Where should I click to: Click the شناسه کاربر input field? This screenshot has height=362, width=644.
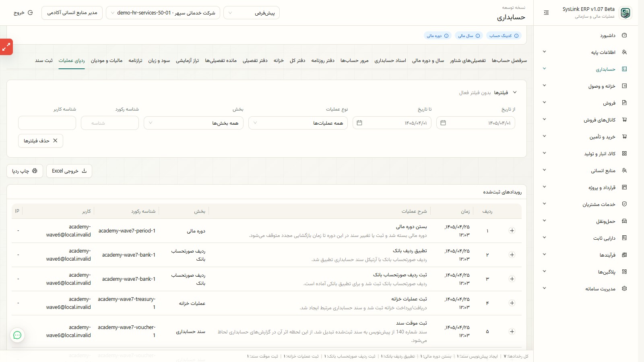pyautogui.click(x=47, y=123)
